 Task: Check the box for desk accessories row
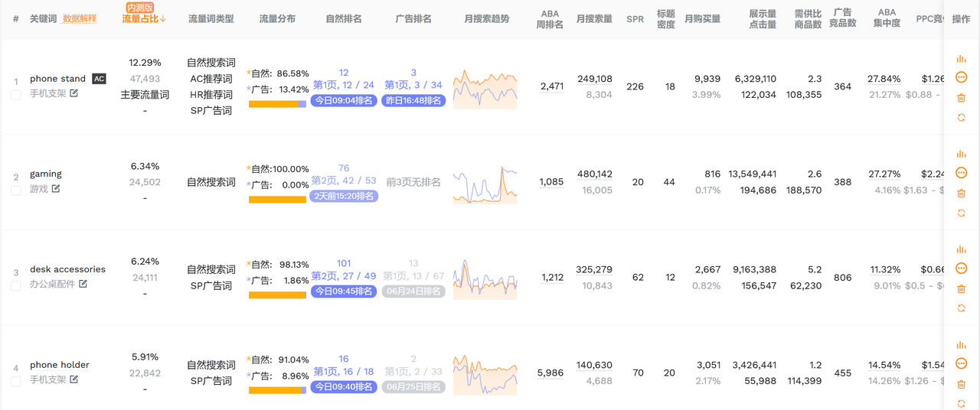(16, 286)
